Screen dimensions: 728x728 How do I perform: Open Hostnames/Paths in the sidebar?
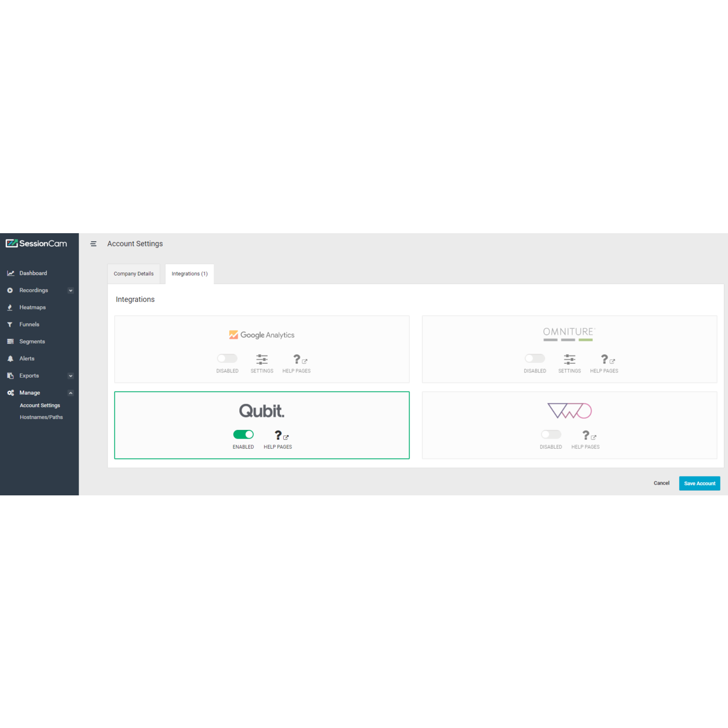[41, 417]
